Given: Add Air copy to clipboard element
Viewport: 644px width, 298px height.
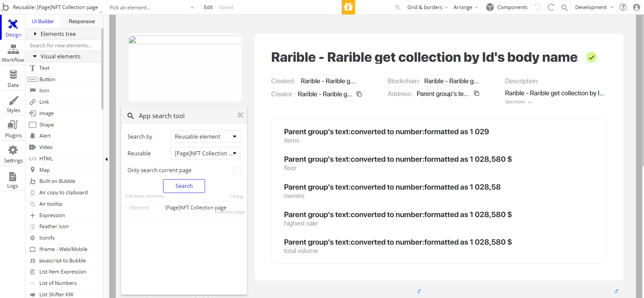Looking at the screenshot, I should click(64, 192).
